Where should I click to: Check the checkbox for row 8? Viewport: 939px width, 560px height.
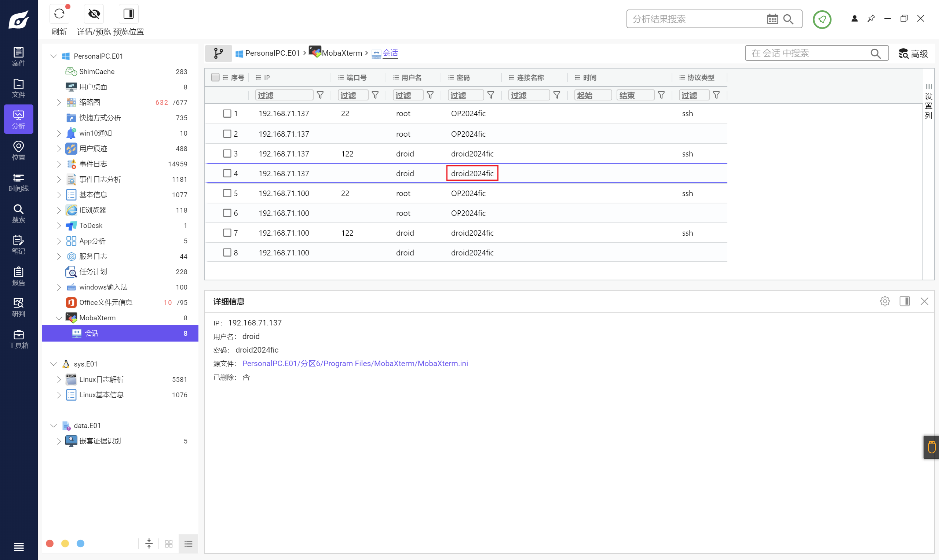coord(227,253)
